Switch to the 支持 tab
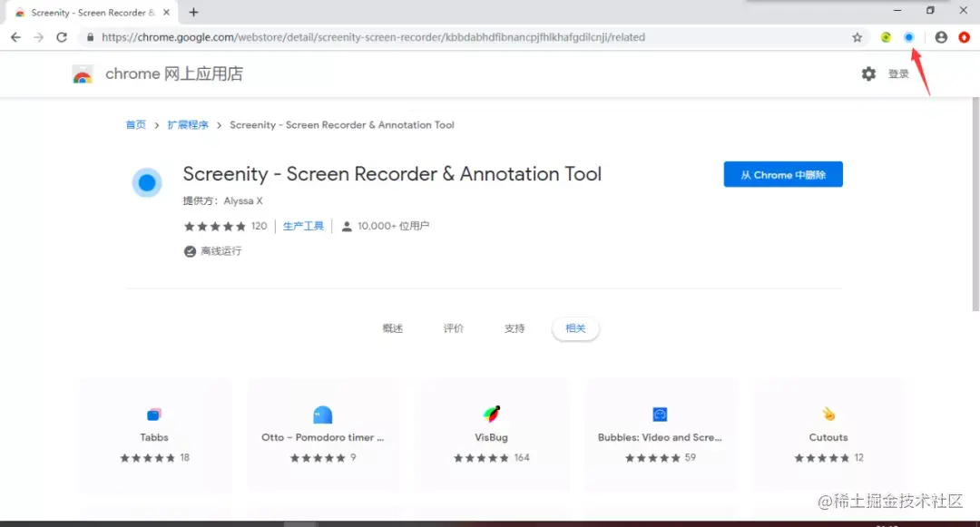The width and height of the screenshot is (980, 527). [x=514, y=328]
